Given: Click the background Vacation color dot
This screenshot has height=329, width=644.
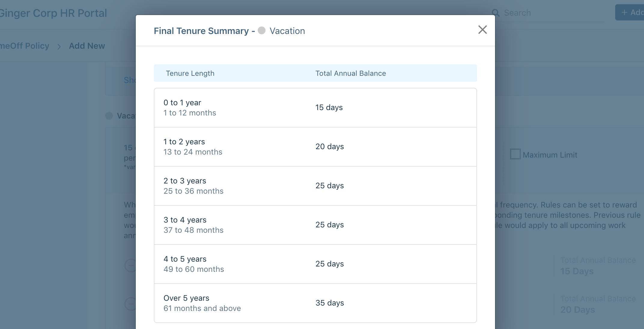Looking at the screenshot, I should (109, 116).
